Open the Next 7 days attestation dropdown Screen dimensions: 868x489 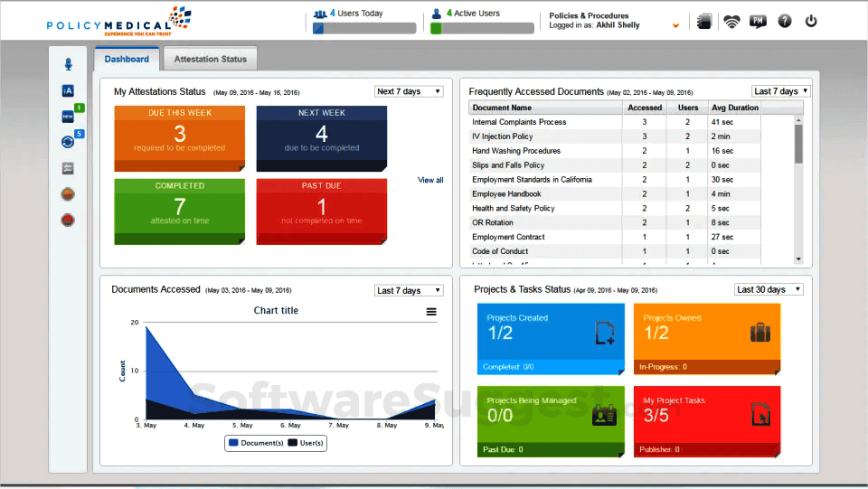[409, 91]
